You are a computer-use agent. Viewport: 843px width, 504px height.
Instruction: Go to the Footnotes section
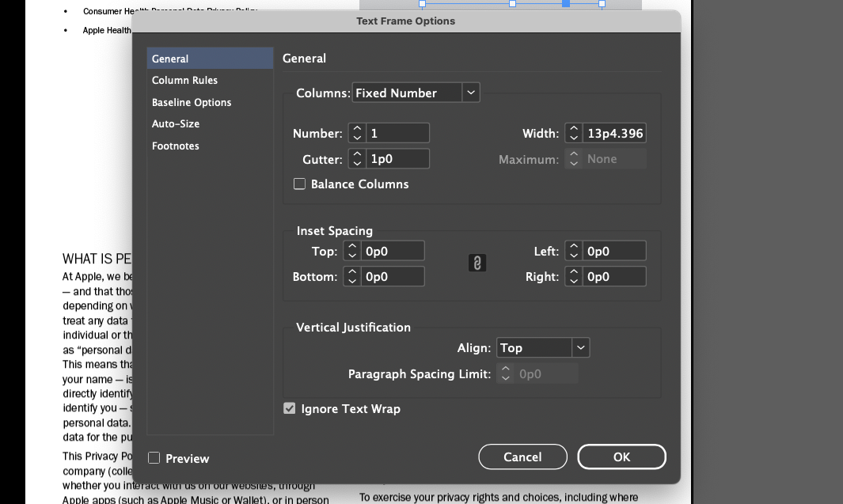176,146
